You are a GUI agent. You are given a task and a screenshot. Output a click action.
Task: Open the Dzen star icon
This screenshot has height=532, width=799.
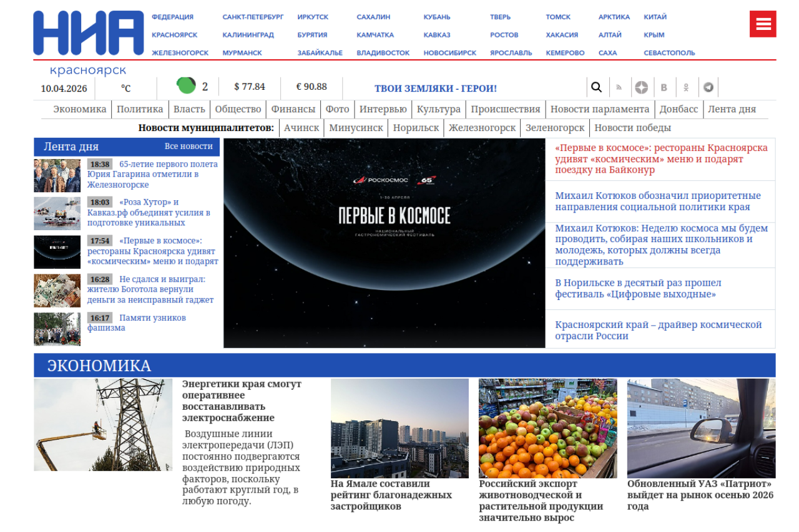point(641,87)
